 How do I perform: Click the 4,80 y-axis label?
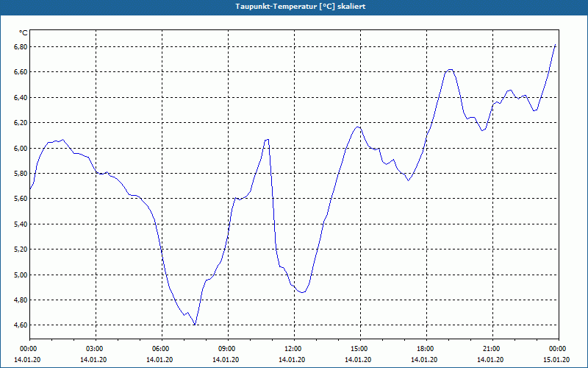click(20, 300)
